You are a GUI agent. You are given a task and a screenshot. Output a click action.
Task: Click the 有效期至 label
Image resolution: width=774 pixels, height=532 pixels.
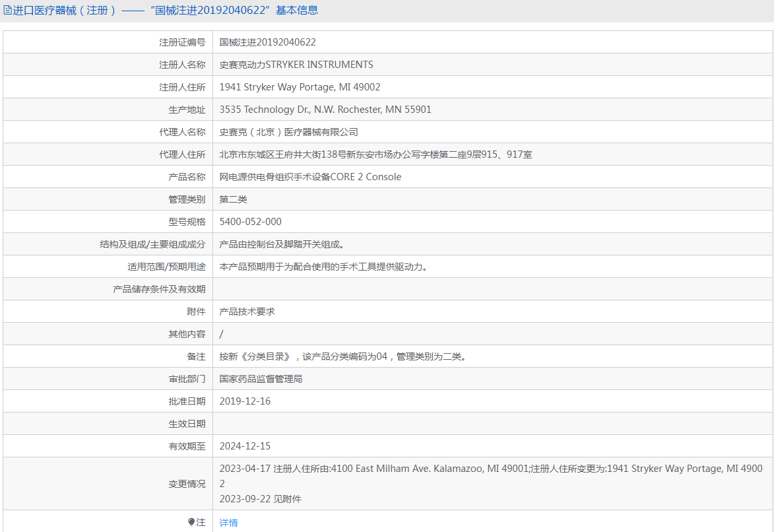(187, 446)
